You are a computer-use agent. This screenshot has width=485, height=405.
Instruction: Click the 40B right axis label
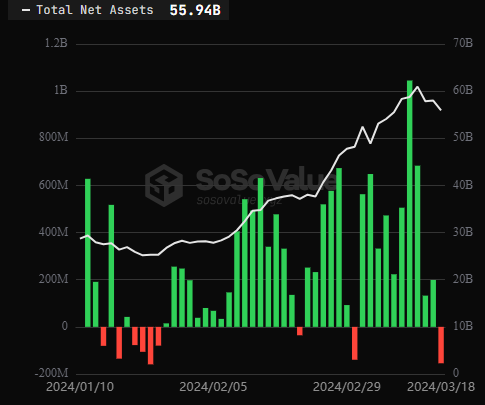pyautogui.click(x=463, y=184)
